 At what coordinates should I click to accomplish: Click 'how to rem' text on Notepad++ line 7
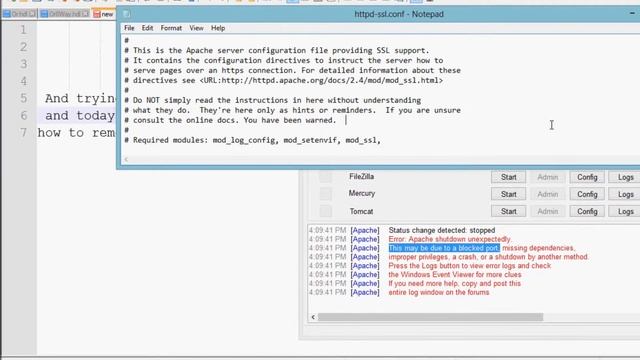(x=77, y=133)
